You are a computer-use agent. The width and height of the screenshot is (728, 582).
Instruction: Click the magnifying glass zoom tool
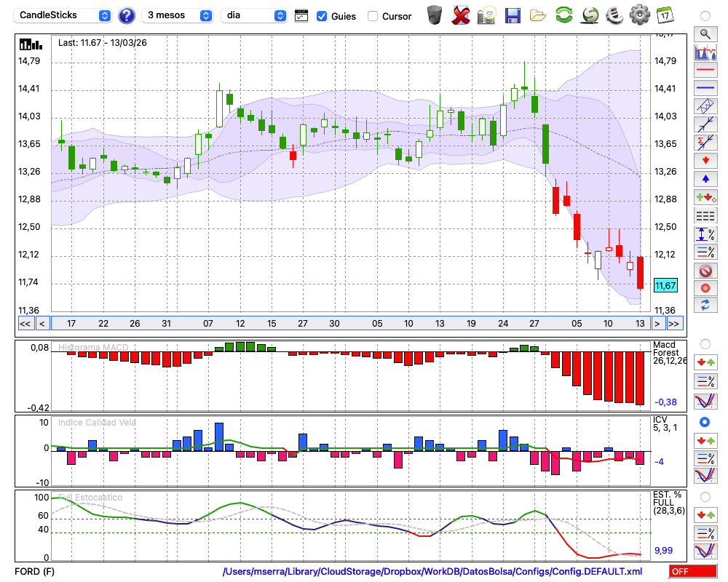tap(705, 33)
